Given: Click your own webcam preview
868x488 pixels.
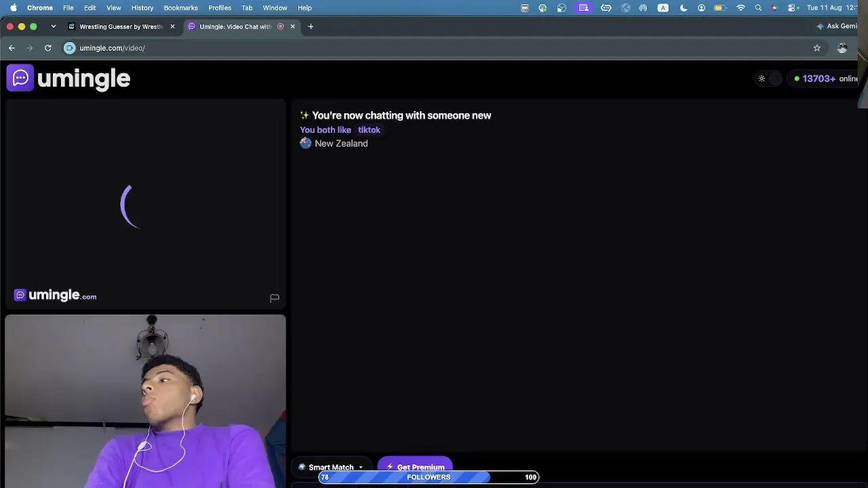Looking at the screenshot, I should click(145, 401).
